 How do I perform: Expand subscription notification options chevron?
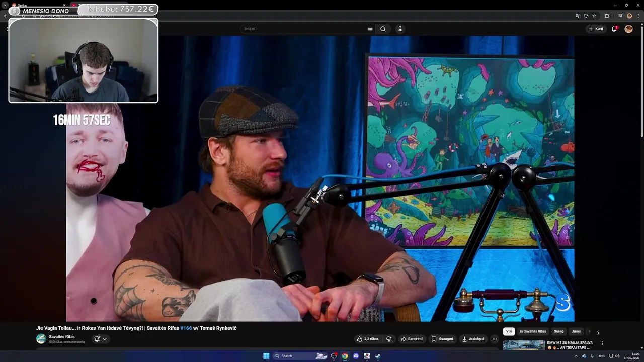(x=105, y=339)
